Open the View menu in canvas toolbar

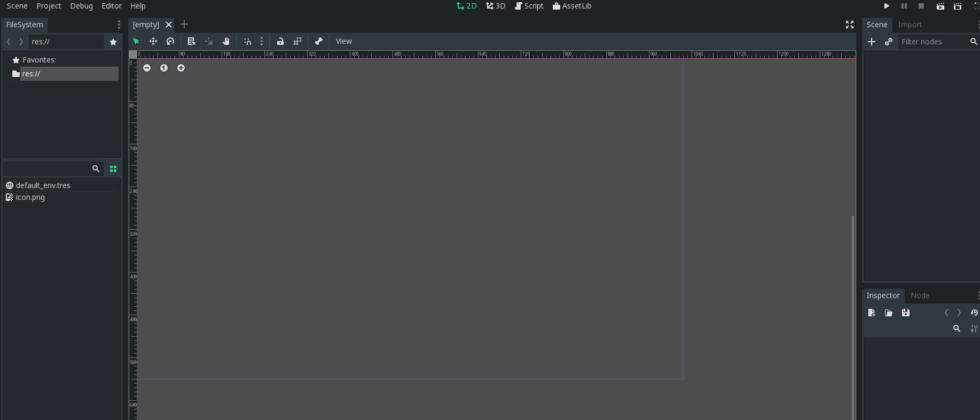(344, 41)
